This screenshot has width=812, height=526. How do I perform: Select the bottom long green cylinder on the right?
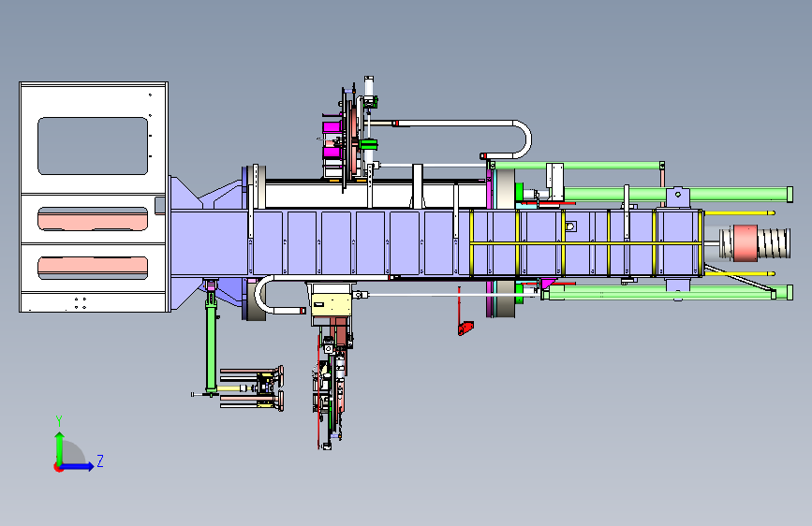tap(668, 294)
